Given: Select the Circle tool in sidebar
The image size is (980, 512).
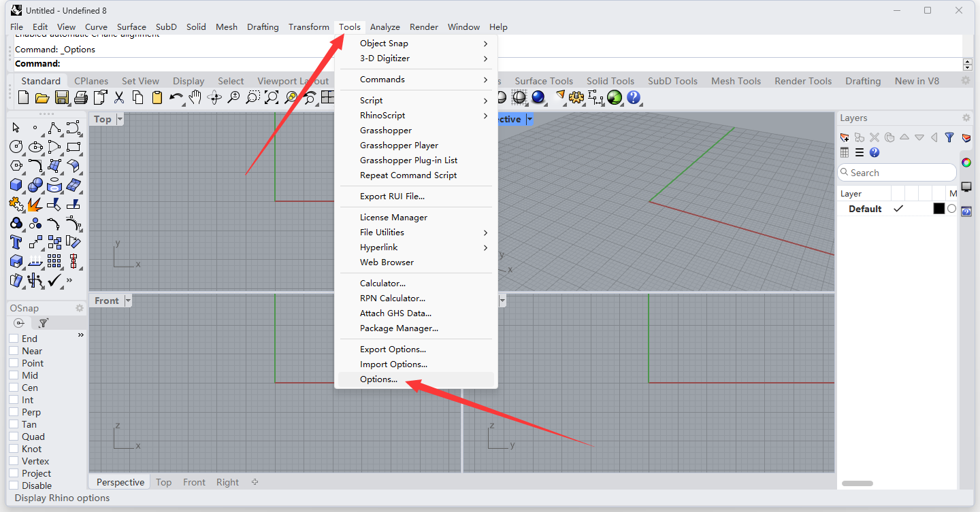Looking at the screenshot, I should tap(16, 147).
